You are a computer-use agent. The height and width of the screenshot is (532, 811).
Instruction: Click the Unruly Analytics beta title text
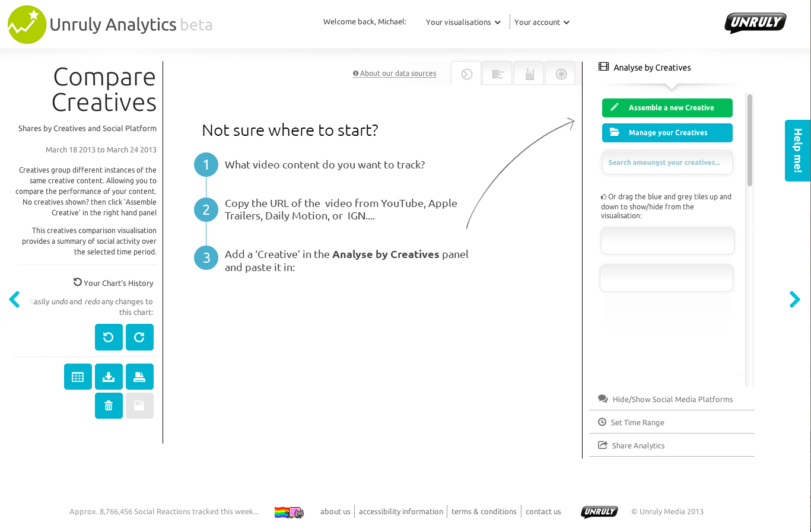[x=131, y=24]
